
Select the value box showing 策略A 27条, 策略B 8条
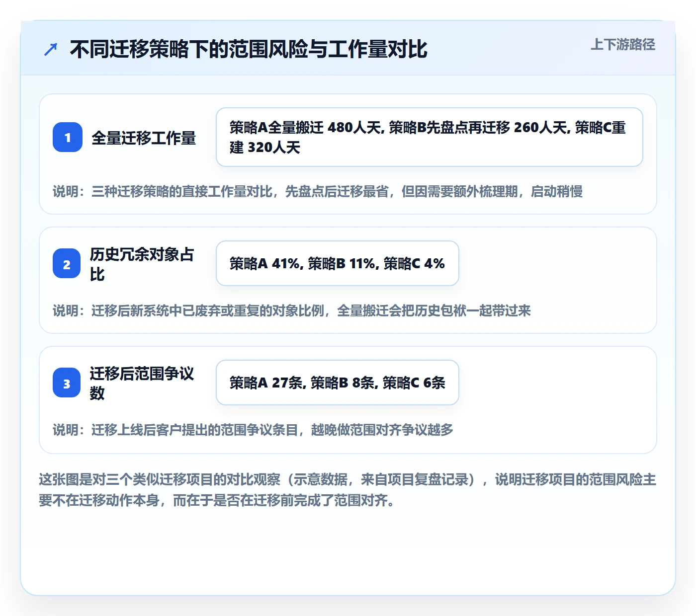click(338, 383)
